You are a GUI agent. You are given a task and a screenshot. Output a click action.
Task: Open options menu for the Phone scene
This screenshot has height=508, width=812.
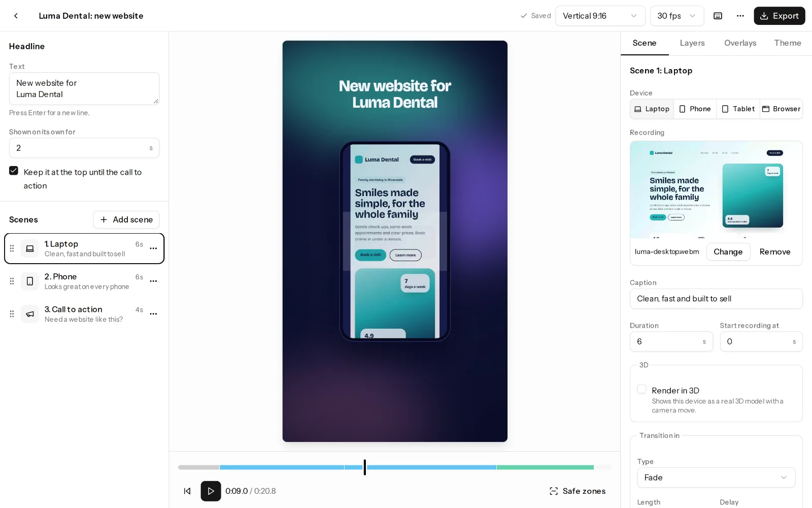pyautogui.click(x=153, y=281)
